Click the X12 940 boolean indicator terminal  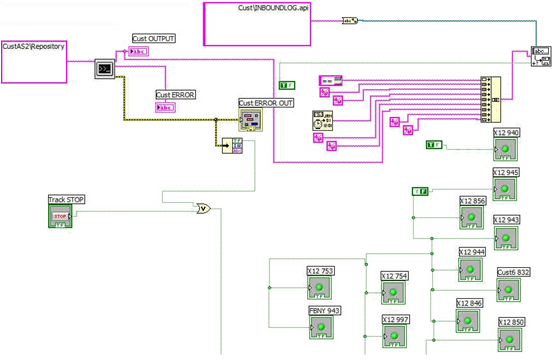coord(505,149)
